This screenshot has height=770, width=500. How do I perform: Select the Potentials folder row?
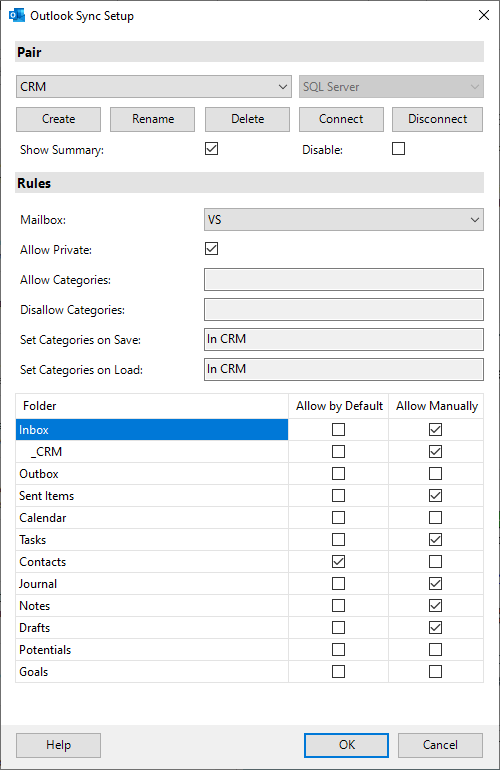[152, 650]
